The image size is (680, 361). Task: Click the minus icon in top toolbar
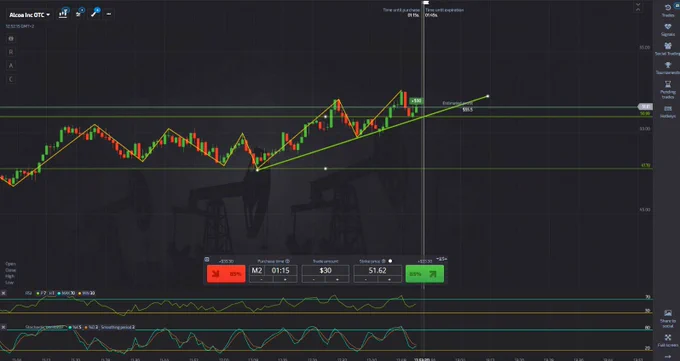108,14
